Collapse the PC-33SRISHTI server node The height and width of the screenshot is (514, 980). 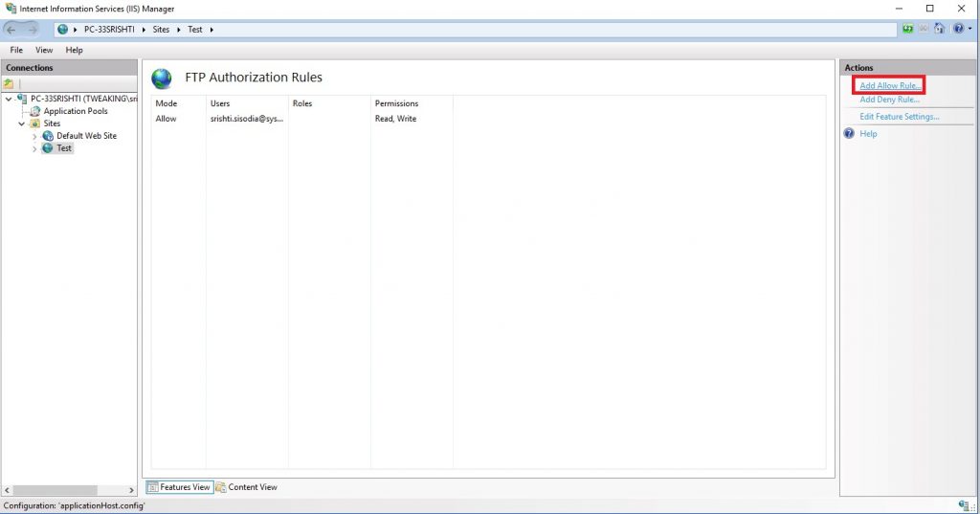(x=8, y=99)
